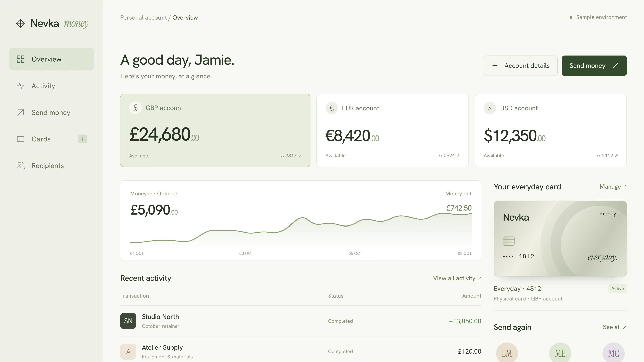
Task: Click the Money out £742.50 value
Action: pos(459,208)
